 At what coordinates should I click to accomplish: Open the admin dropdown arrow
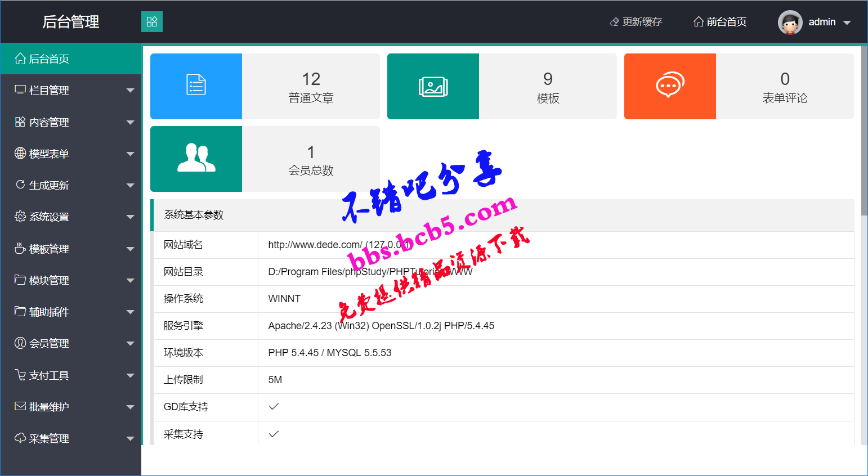[847, 23]
